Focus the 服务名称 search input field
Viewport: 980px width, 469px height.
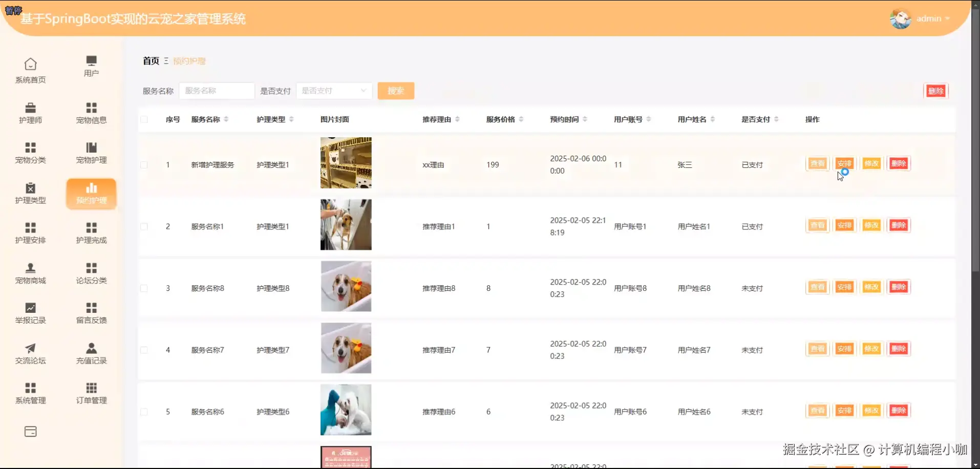click(x=217, y=91)
